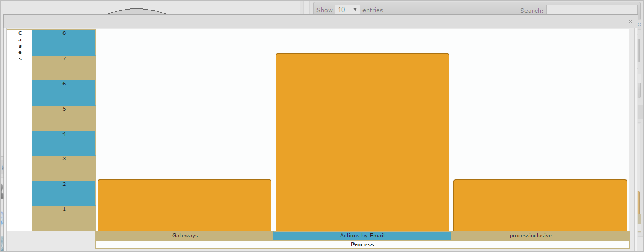Viewport: 644px width, 252px height.
Task: Click the Actions by Email axis label
Action: point(362,236)
